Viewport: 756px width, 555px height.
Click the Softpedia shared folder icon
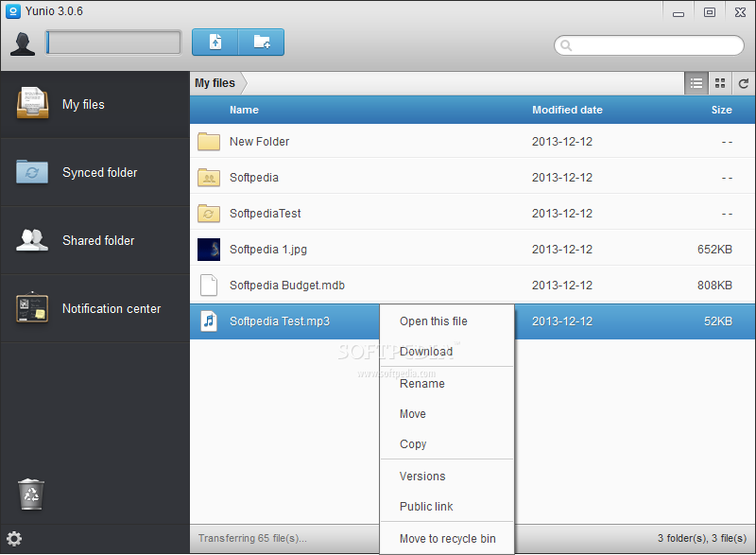209,178
